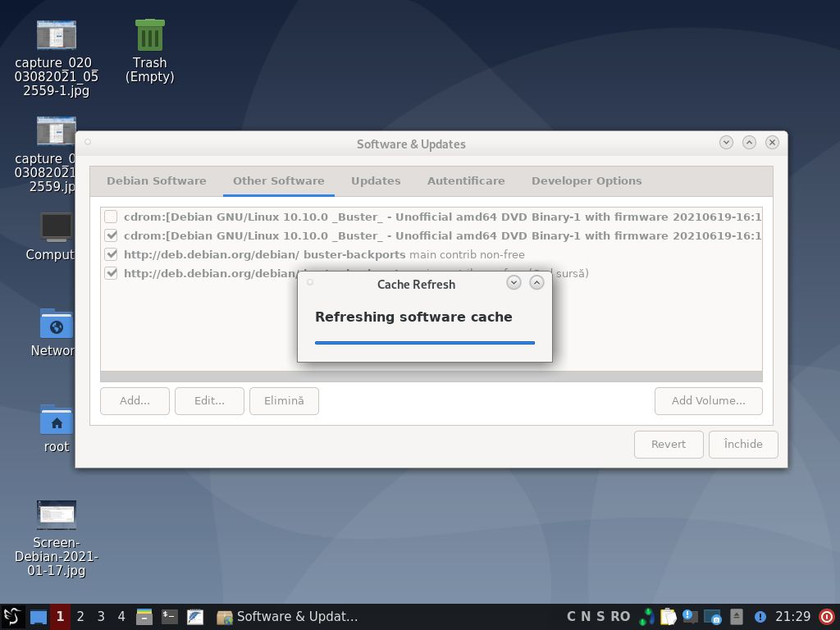Toggle the Num Lock indicator N
Image resolution: width=840 pixels, height=630 pixels.
click(586, 617)
